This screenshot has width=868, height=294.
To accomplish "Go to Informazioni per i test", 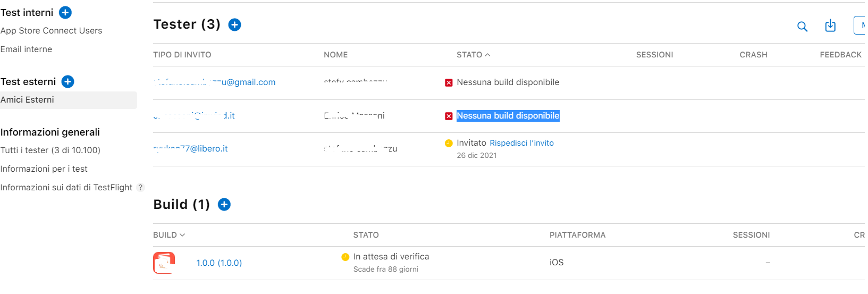I will point(44,169).
